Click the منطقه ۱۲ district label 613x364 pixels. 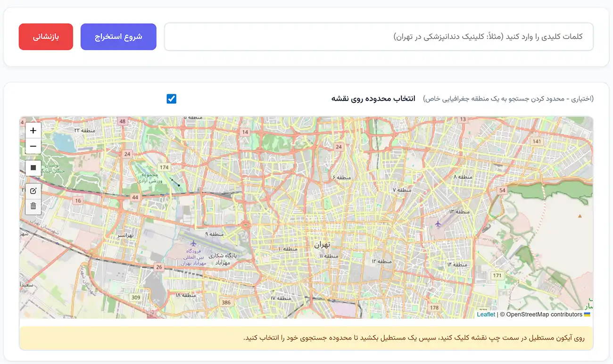point(381,261)
